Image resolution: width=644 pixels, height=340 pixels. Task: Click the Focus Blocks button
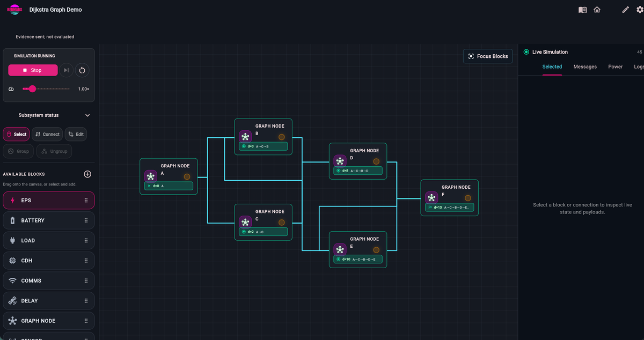(x=488, y=56)
